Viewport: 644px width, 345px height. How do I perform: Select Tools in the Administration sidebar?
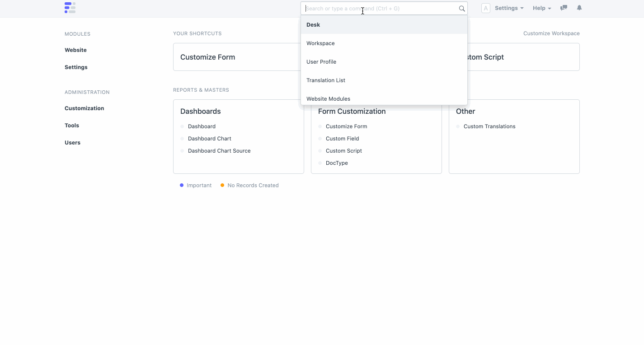click(71, 125)
